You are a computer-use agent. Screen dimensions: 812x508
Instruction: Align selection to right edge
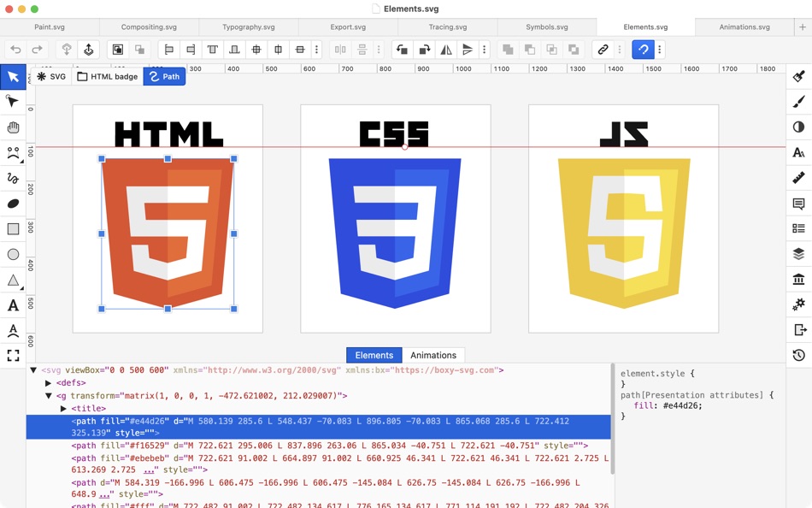191,50
